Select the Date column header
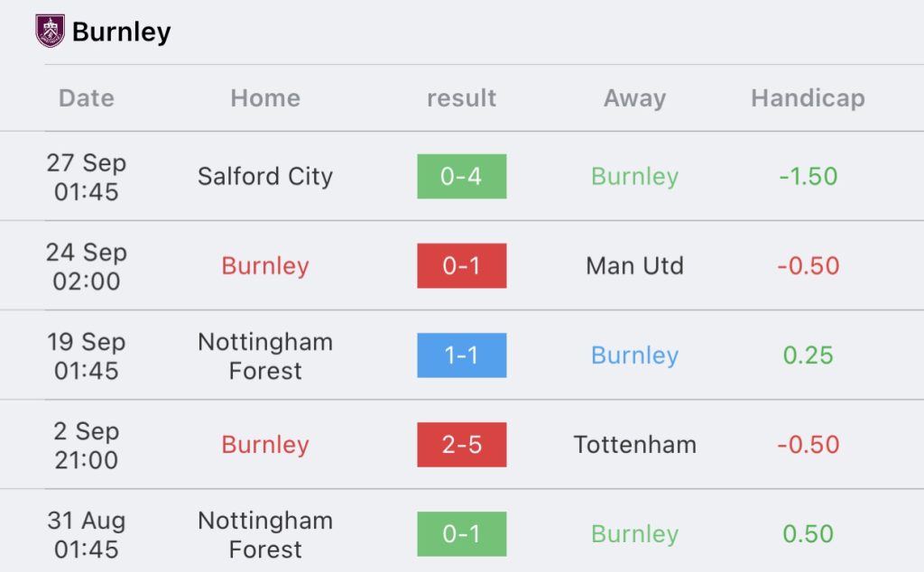Viewport: 924px width, 572px height. [x=87, y=97]
